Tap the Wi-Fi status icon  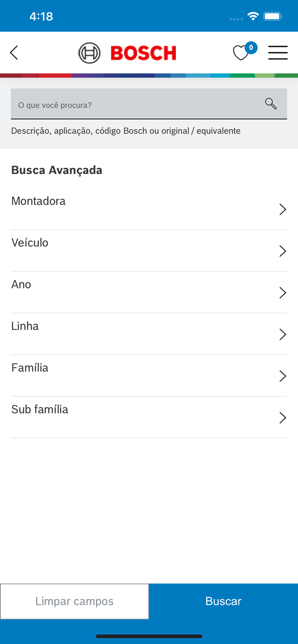coord(253,17)
